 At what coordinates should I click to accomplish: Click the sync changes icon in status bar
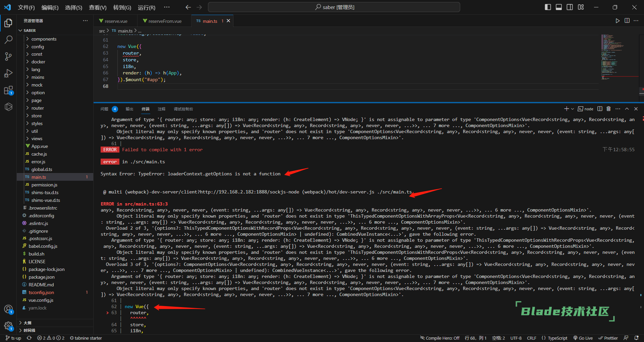coord(29,338)
